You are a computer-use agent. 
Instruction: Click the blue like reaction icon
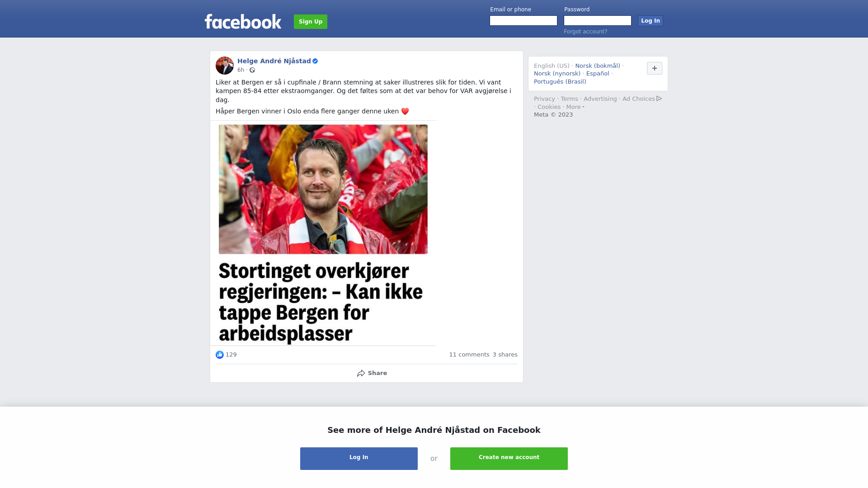pos(220,355)
